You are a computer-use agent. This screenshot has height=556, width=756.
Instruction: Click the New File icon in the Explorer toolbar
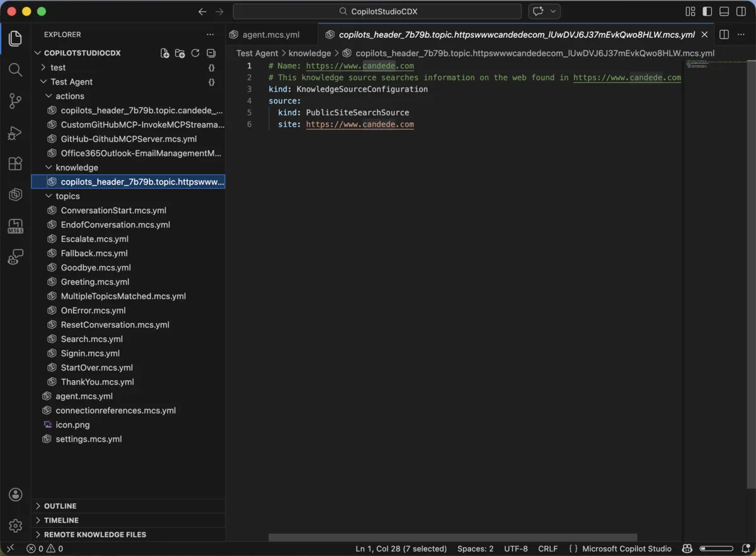pyautogui.click(x=164, y=53)
